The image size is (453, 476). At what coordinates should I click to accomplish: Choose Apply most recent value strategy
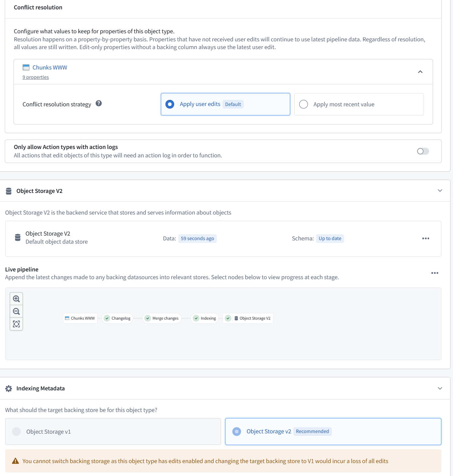[359, 104]
